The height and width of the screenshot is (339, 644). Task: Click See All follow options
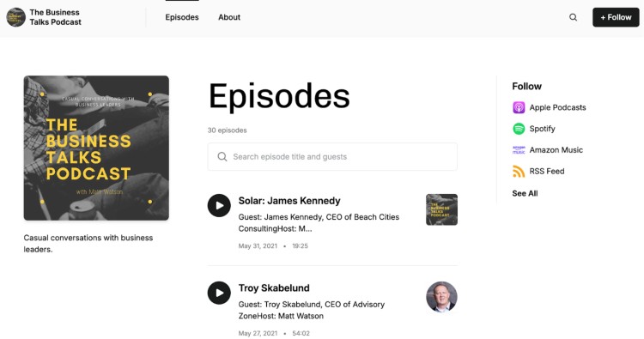point(525,193)
